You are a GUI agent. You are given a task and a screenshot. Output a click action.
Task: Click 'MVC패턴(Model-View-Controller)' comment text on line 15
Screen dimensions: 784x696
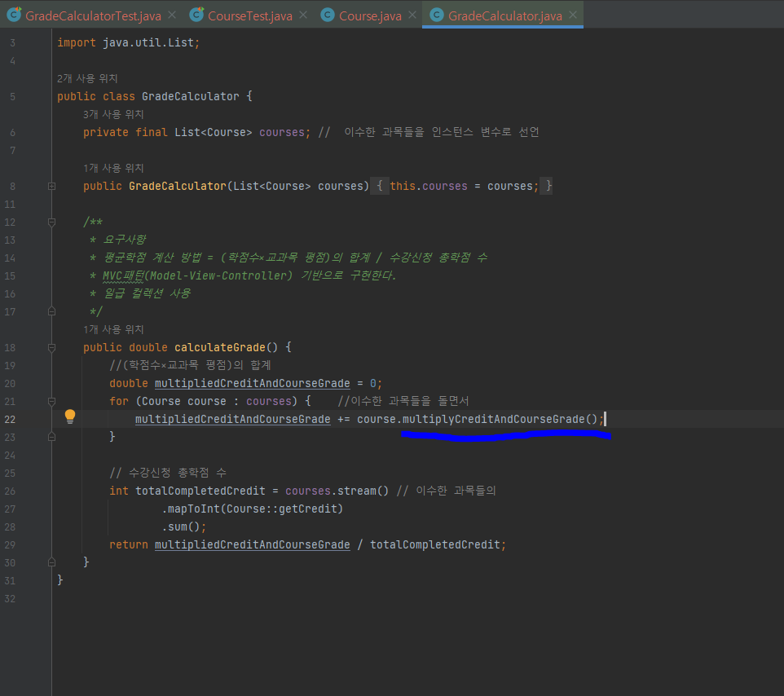click(x=197, y=275)
